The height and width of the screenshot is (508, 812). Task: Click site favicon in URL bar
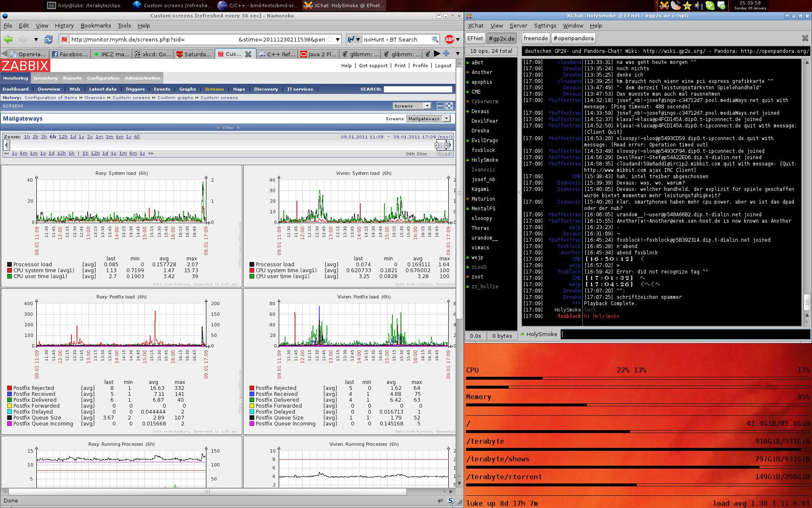[64, 39]
